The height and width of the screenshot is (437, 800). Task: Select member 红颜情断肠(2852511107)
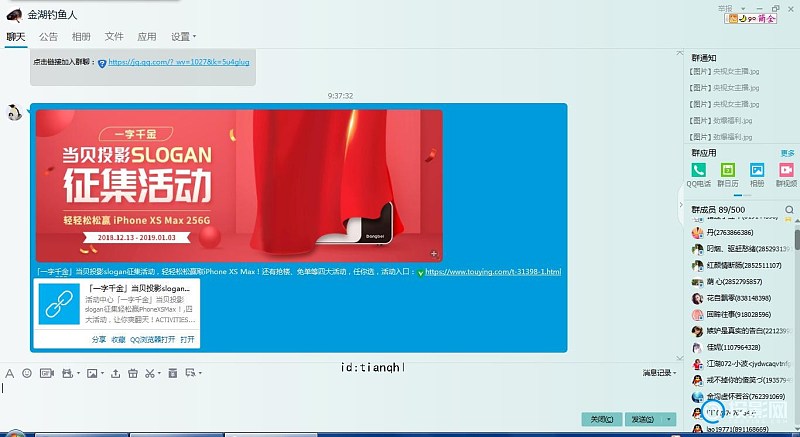(x=742, y=266)
